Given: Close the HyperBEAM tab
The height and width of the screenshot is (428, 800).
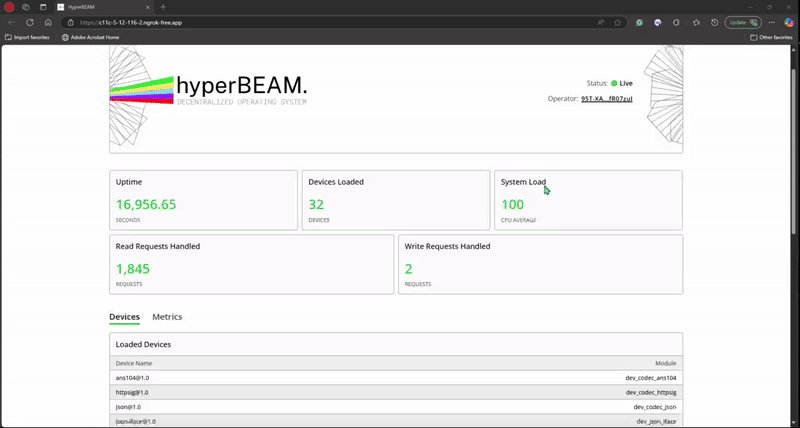Looking at the screenshot, I should 148,7.
